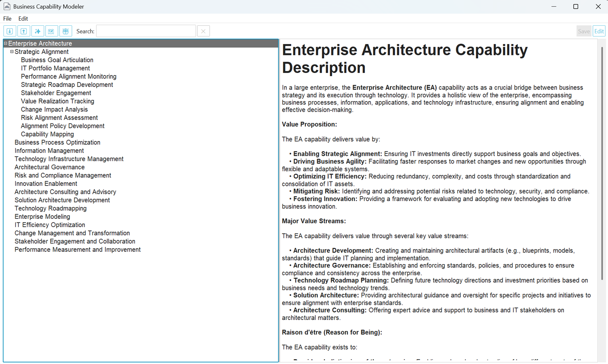Click the Architecture Governance bullet

coord(428,269)
